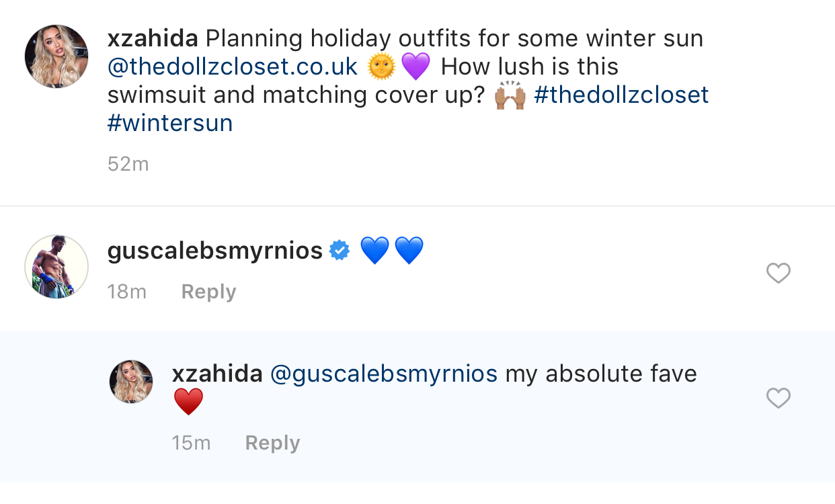Open the guscalebsmyrnios profile picture
This screenshot has width=835, height=504.
point(56,267)
